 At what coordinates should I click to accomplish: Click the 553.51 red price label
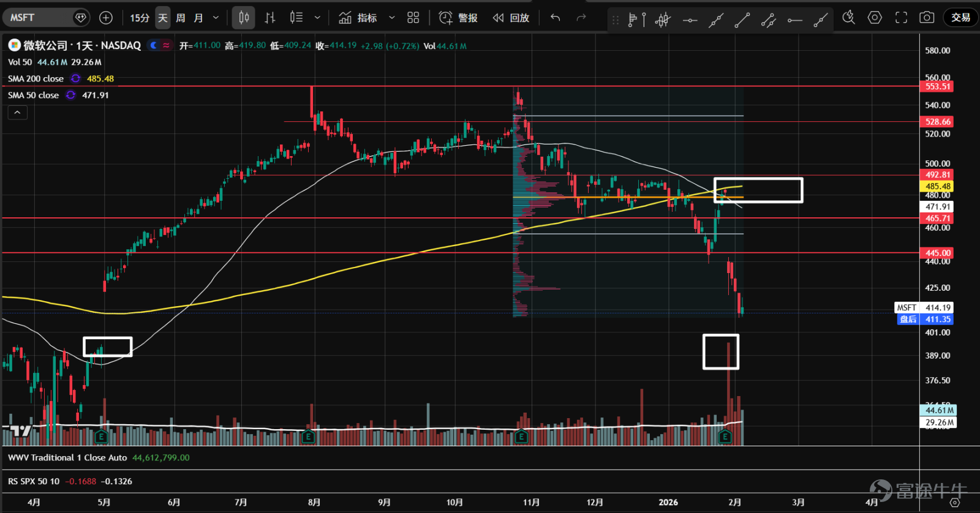tap(937, 86)
